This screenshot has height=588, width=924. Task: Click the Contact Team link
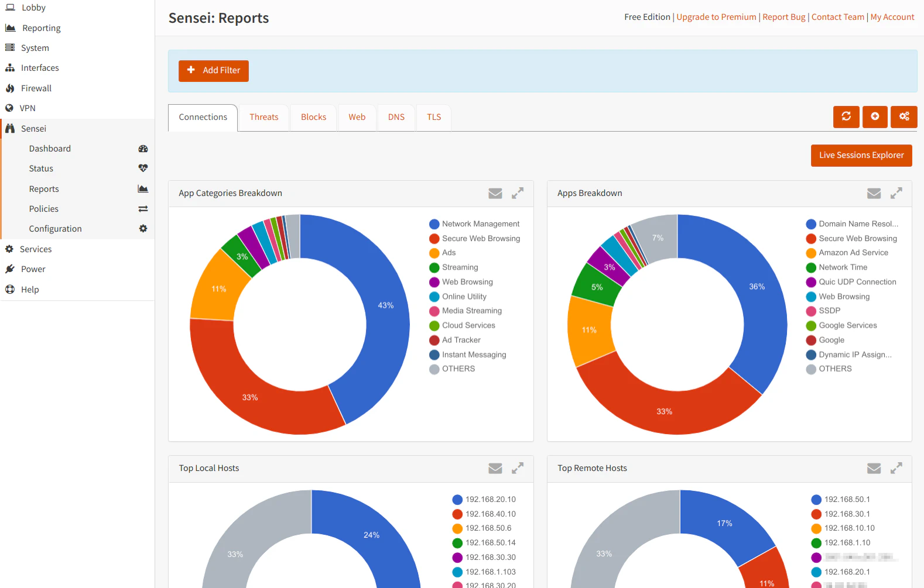[838, 17]
